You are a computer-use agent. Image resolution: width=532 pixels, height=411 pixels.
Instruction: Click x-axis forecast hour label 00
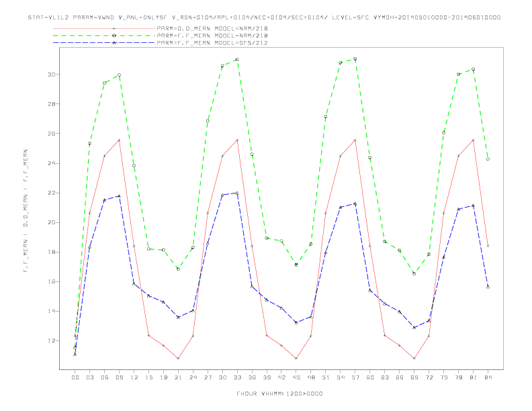tap(75, 377)
